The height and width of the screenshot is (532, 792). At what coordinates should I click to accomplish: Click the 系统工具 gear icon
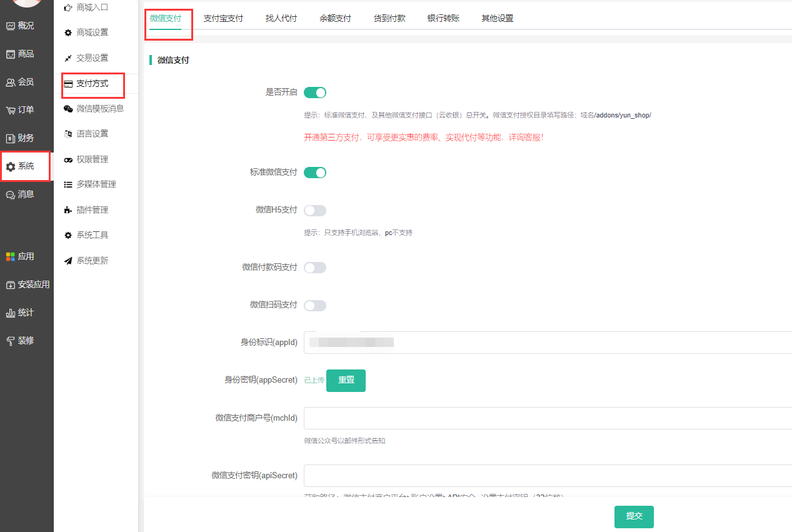tap(68, 235)
